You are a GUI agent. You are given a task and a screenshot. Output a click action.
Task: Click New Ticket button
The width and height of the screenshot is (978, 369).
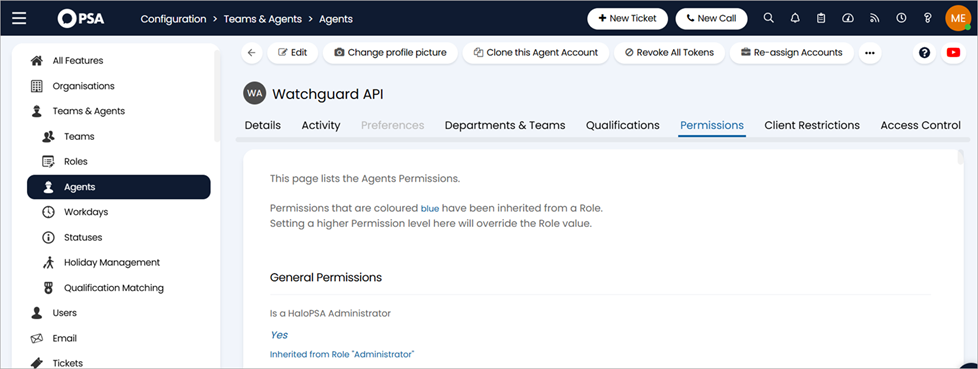(x=627, y=19)
